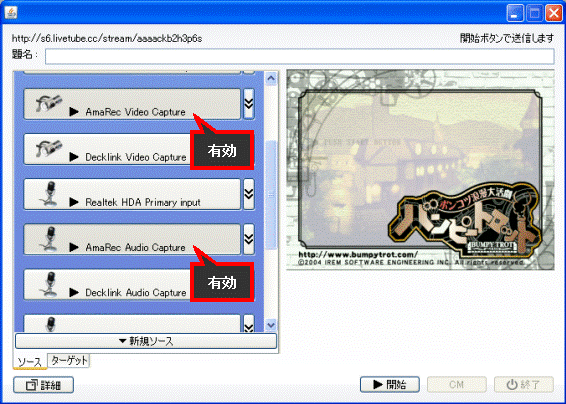The image size is (566, 404).
Task: Open the 新規ソース dropdown
Action: pyautogui.click(x=146, y=341)
